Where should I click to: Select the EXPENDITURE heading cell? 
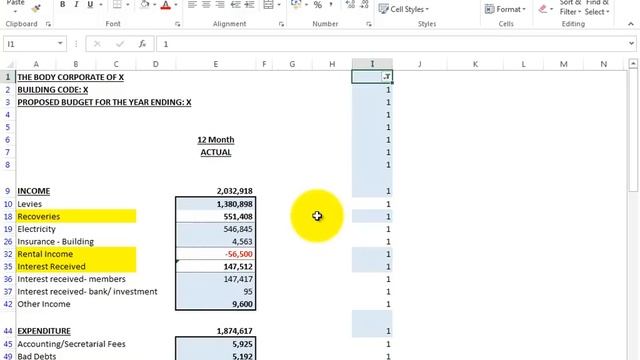pos(44,331)
